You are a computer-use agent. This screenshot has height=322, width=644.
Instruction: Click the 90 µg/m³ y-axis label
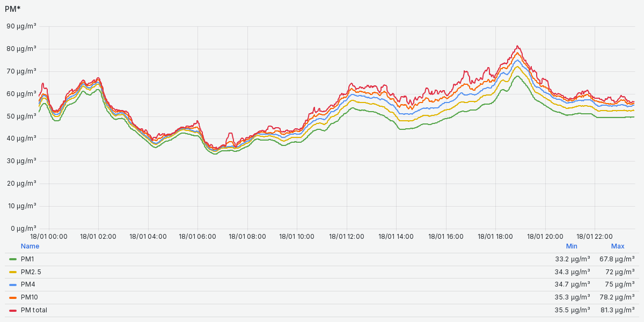click(21, 26)
